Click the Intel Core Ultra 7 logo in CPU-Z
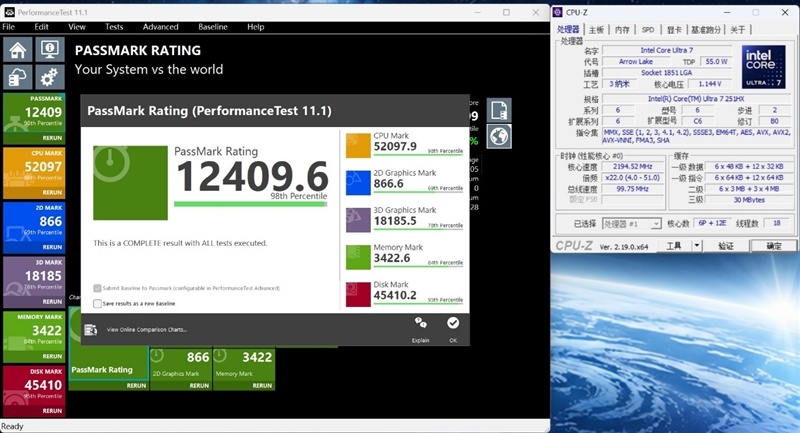The height and width of the screenshot is (433, 800). 763,67
